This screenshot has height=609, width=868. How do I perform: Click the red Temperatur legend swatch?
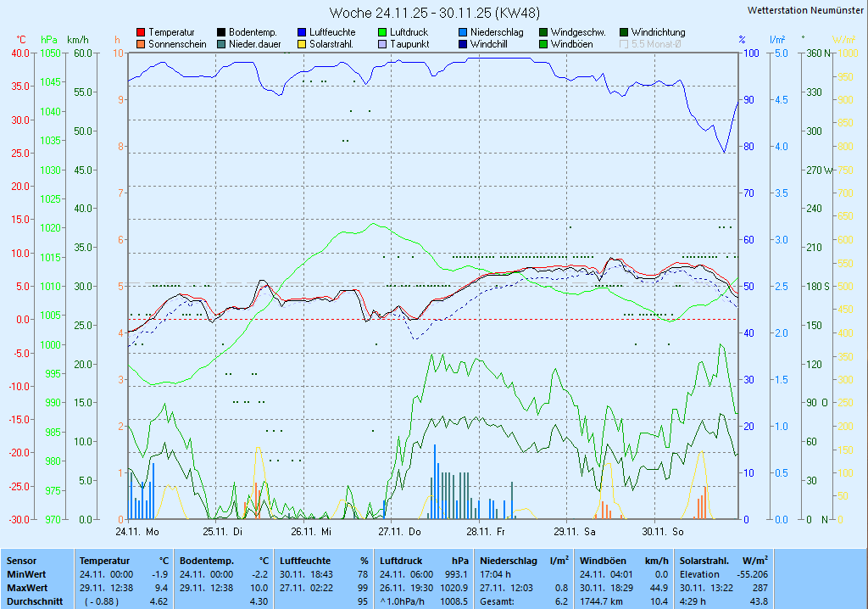tap(141, 32)
